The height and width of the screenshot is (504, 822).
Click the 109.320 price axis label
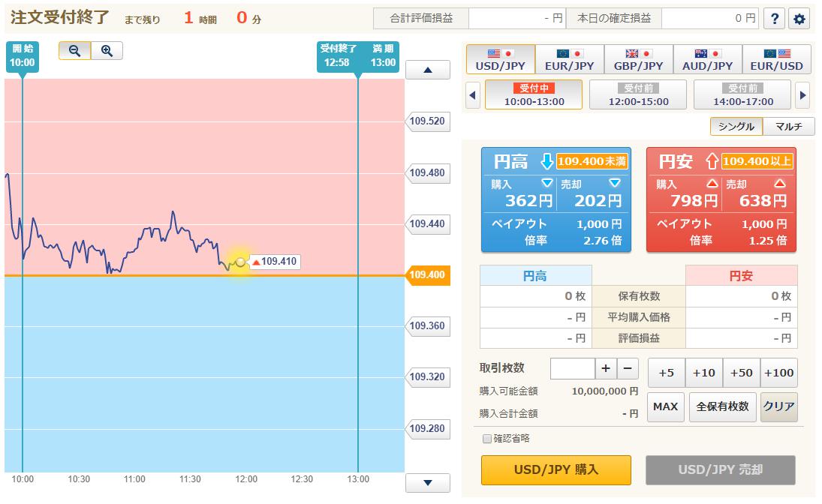(x=428, y=377)
